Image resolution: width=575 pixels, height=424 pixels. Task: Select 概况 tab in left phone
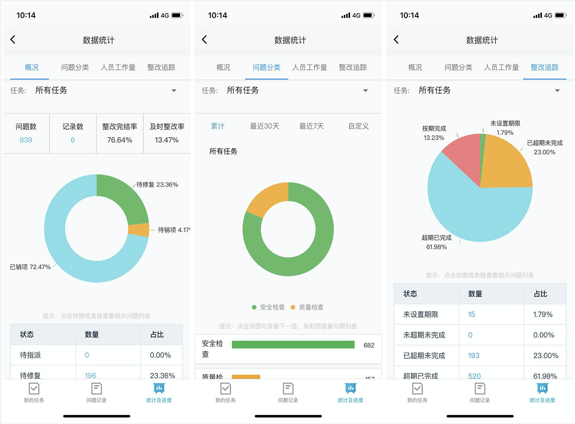pyautogui.click(x=32, y=67)
